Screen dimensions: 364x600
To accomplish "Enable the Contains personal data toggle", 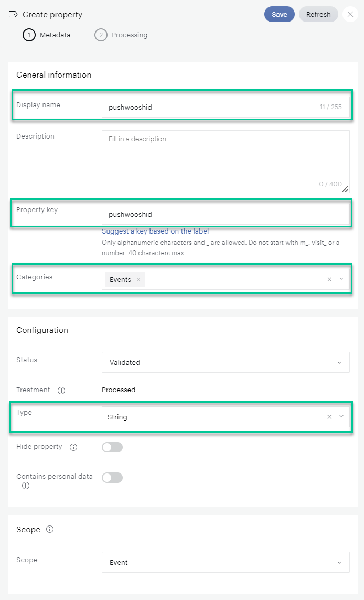I will pyautogui.click(x=112, y=477).
